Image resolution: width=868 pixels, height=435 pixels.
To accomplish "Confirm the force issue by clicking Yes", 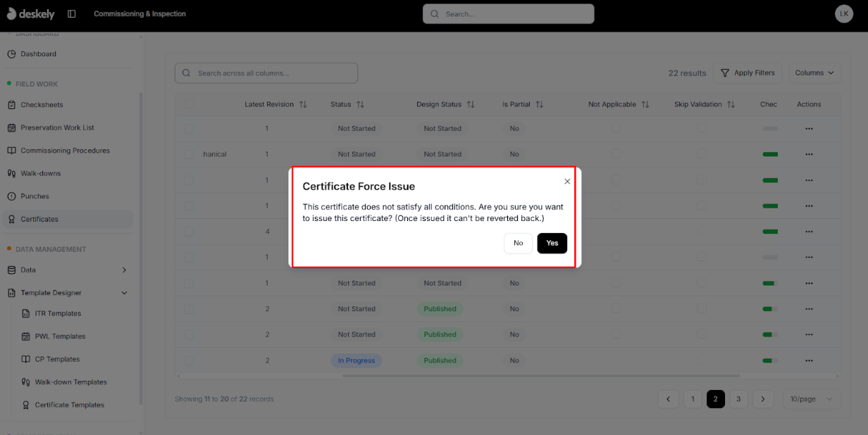I will [552, 243].
